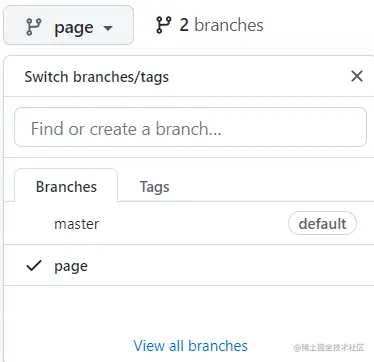Click the checkmark next to page branch
374x362 pixels.
pyautogui.click(x=34, y=266)
